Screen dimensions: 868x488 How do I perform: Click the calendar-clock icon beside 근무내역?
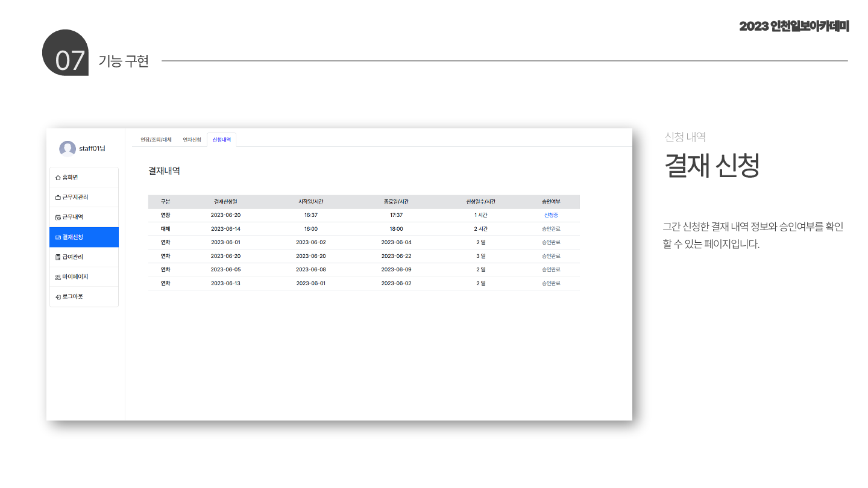(x=58, y=217)
